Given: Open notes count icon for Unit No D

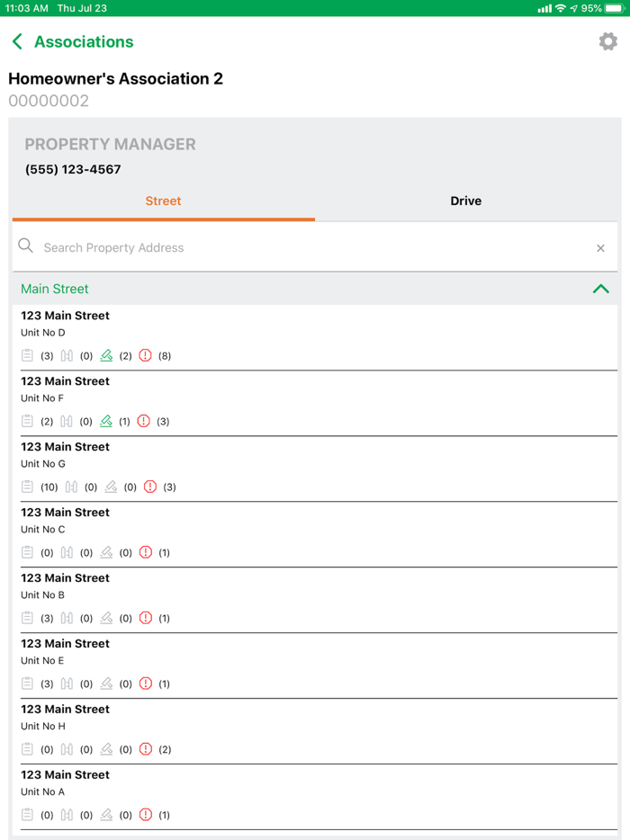Looking at the screenshot, I should [x=26, y=355].
